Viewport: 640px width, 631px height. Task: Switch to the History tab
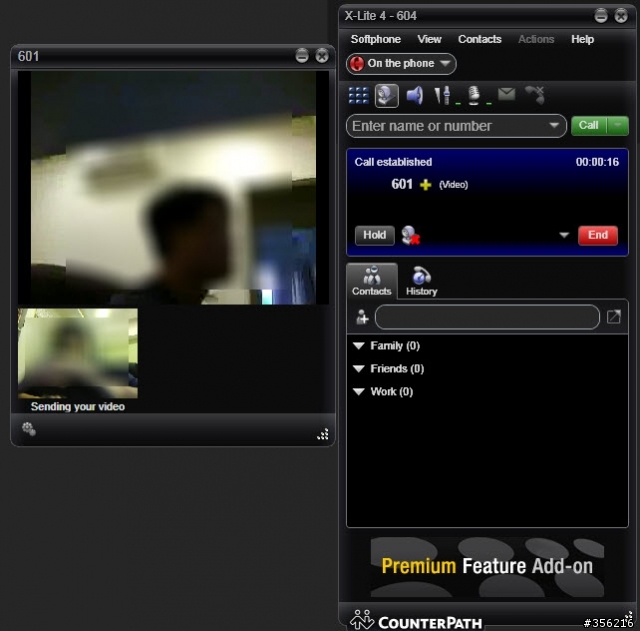[422, 281]
